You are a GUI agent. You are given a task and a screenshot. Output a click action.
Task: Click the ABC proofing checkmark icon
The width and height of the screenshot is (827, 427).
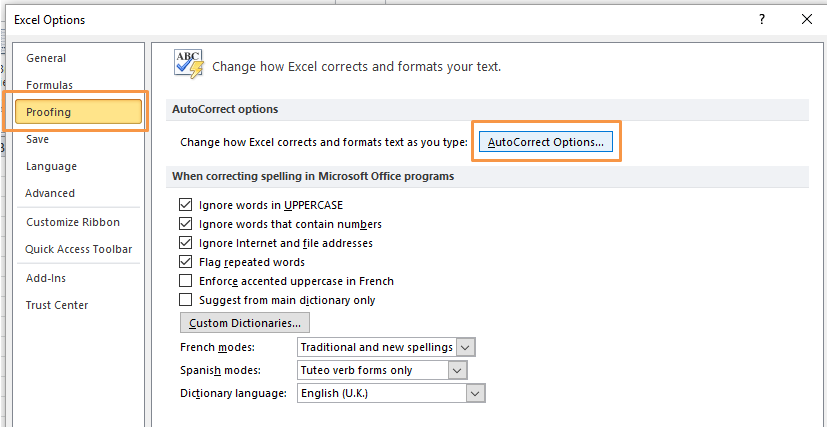(x=189, y=64)
